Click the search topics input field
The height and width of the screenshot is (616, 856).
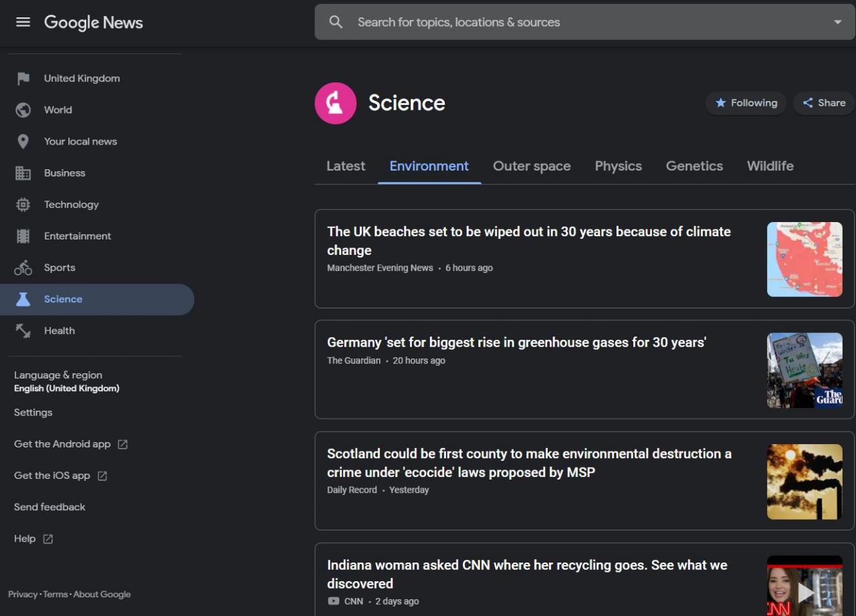[x=568, y=22]
